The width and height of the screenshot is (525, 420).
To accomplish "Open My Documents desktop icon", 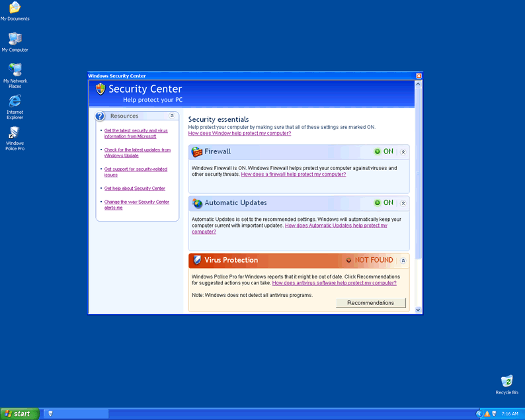I will point(15,9).
